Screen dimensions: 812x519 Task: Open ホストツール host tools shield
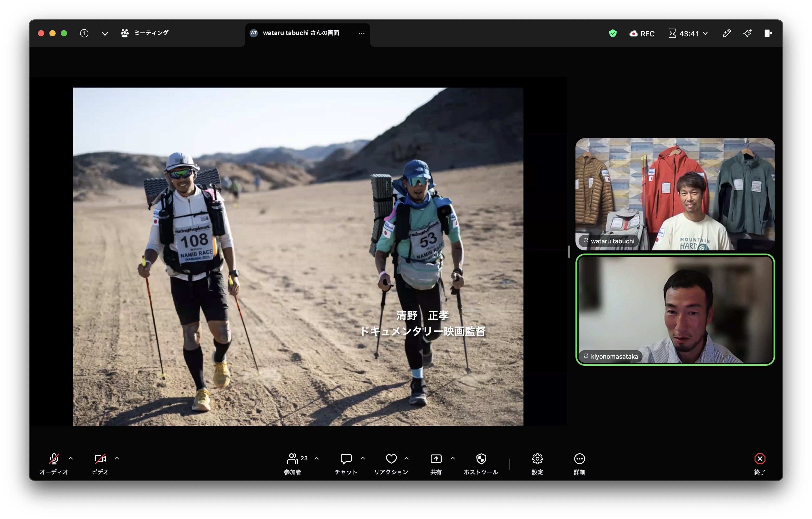[481, 464]
